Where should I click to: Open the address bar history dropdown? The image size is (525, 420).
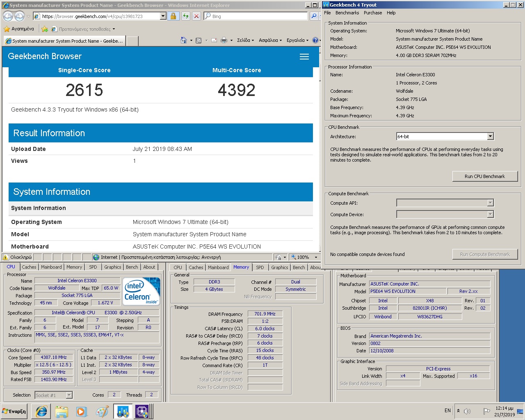click(163, 16)
